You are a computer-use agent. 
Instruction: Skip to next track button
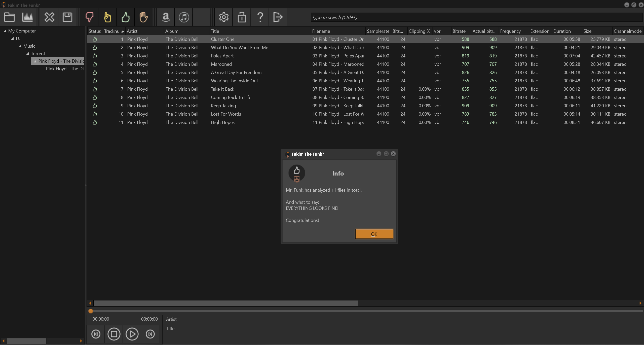150,334
